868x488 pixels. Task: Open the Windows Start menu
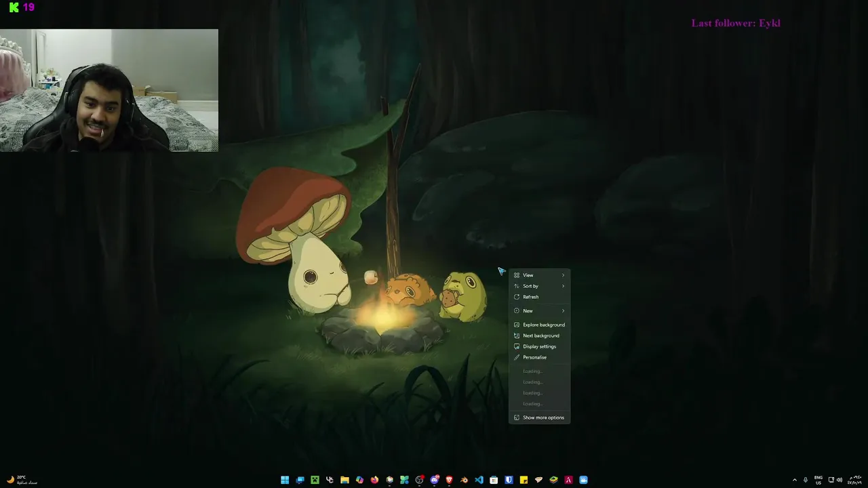[x=285, y=480]
